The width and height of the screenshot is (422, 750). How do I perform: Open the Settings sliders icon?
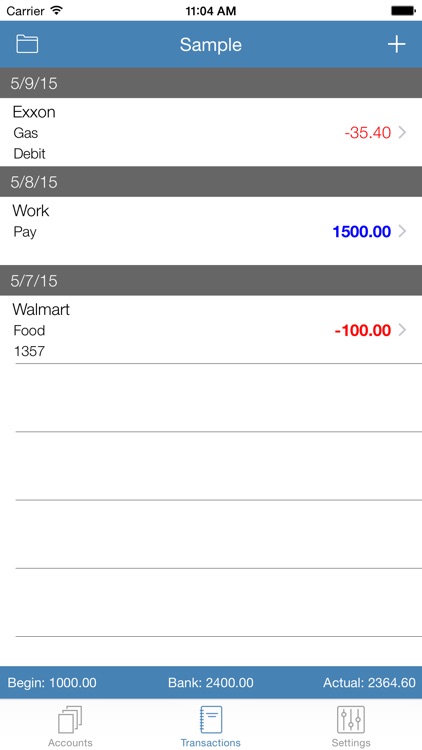pyautogui.click(x=351, y=719)
